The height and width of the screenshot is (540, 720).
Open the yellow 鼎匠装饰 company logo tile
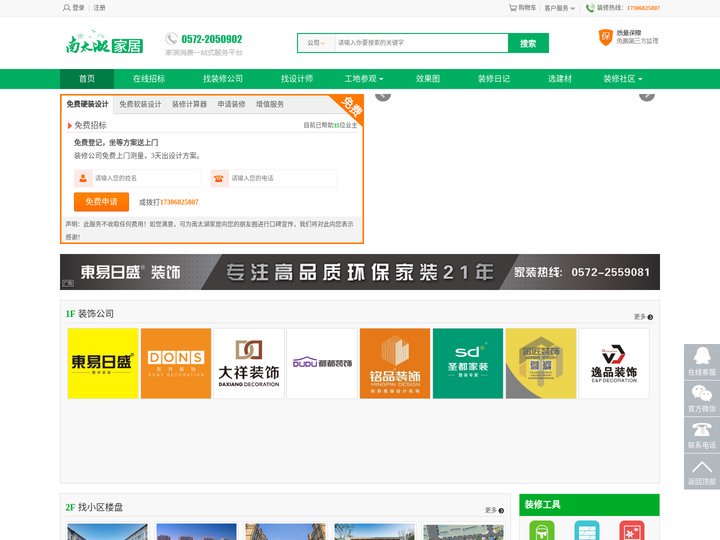click(541, 363)
